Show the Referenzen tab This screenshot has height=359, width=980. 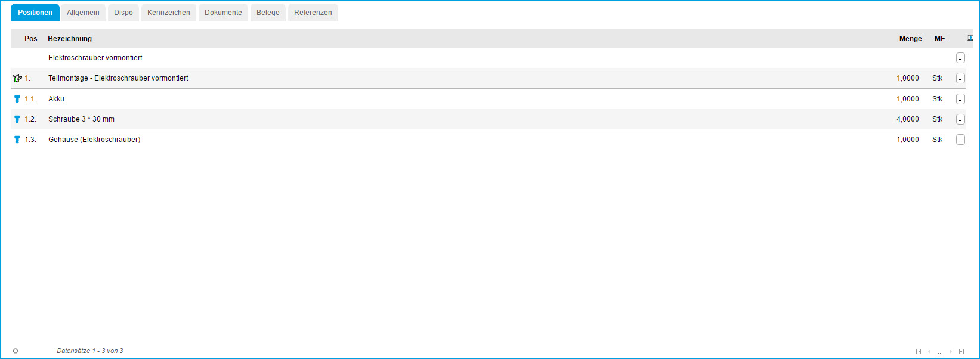[313, 13]
